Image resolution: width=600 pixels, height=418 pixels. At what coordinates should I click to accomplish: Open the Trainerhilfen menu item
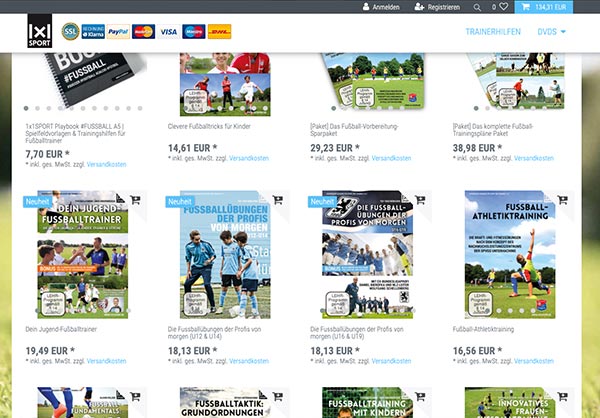click(x=493, y=32)
